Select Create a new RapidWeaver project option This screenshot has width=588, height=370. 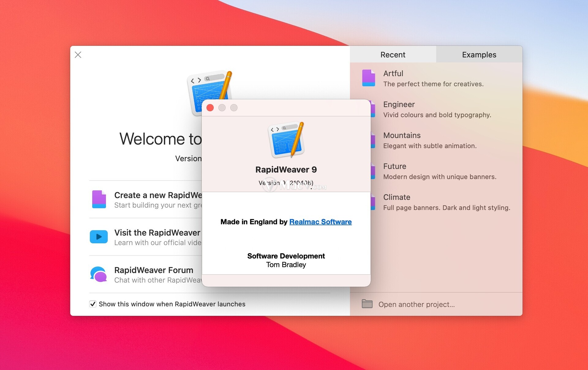coord(145,200)
